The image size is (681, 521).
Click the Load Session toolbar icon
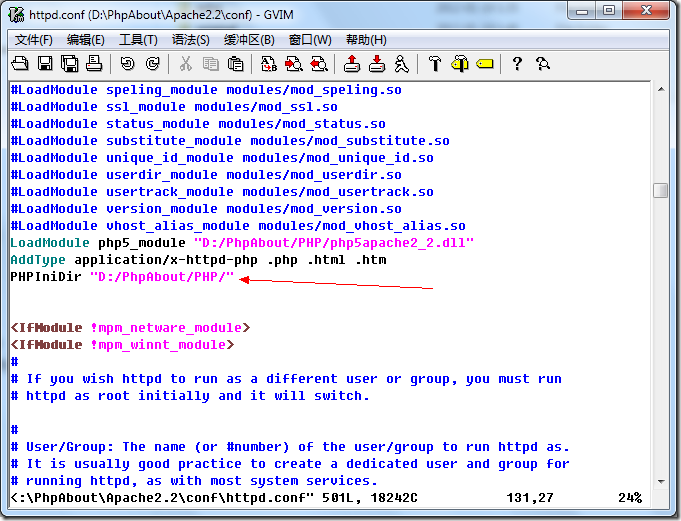[x=352, y=64]
